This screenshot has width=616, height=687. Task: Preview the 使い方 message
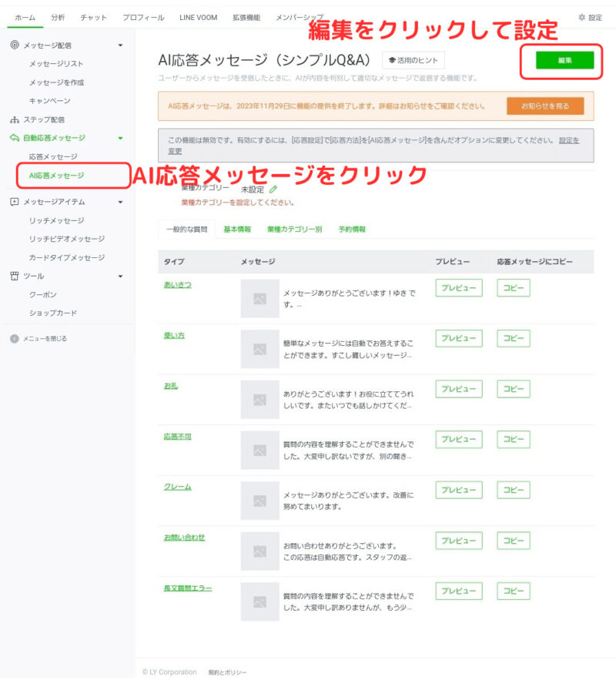pos(459,338)
